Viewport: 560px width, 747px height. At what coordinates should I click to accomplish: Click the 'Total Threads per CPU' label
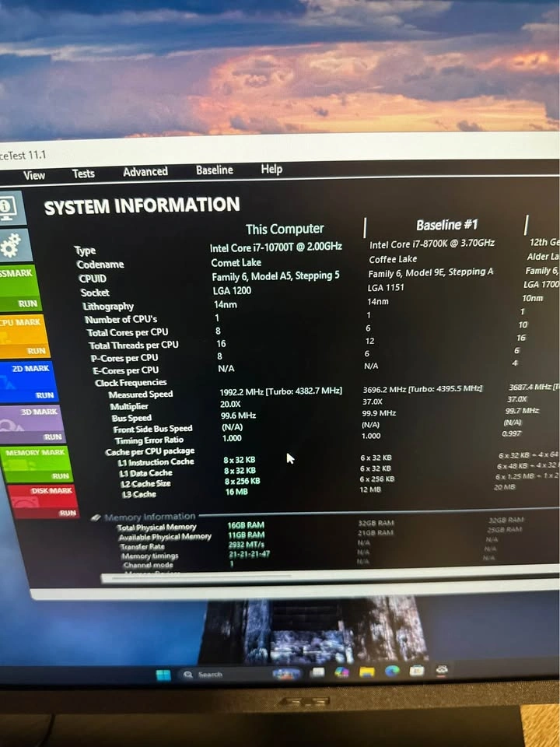coord(133,345)
